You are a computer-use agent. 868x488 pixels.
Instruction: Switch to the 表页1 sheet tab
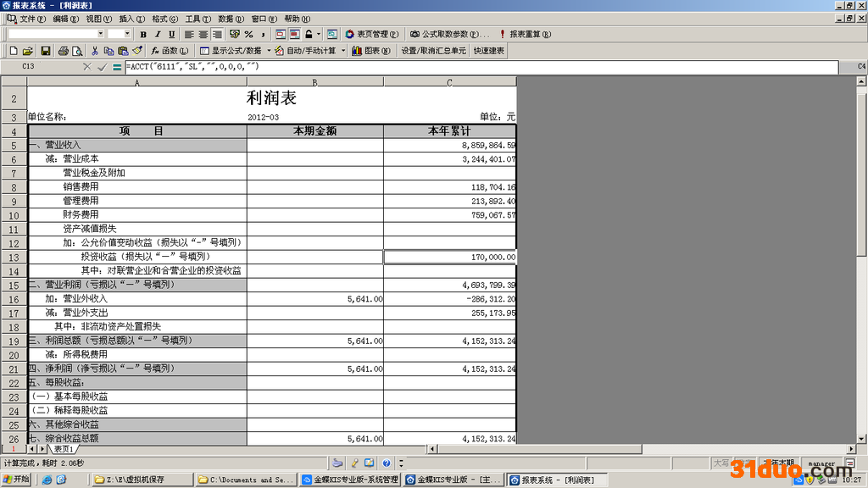(64, 449)
